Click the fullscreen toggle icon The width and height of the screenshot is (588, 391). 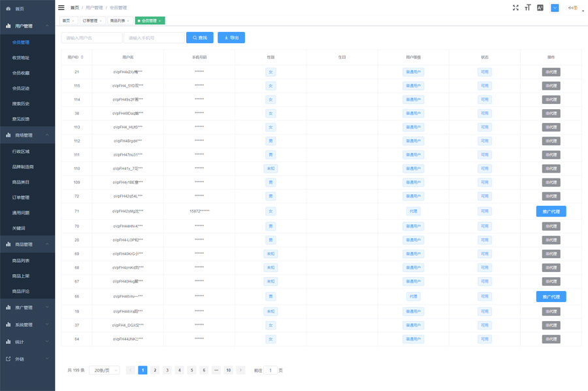515,8
